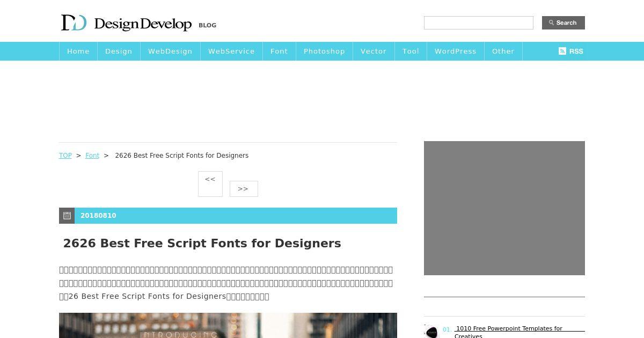
Task: Click the Search button
Action: tap(563, 23)
